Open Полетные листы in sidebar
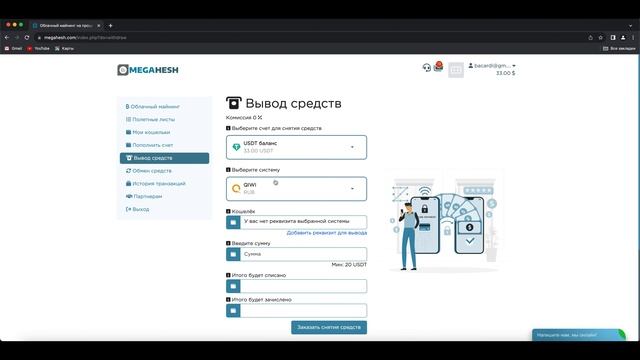The width and height of the screenshot is (640, 360). [150, 120]
